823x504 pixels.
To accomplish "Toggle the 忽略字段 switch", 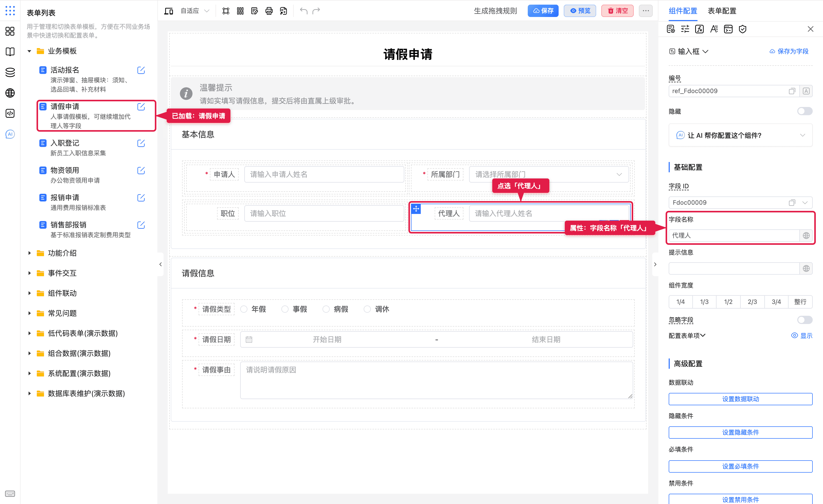I will click(805, 320).
